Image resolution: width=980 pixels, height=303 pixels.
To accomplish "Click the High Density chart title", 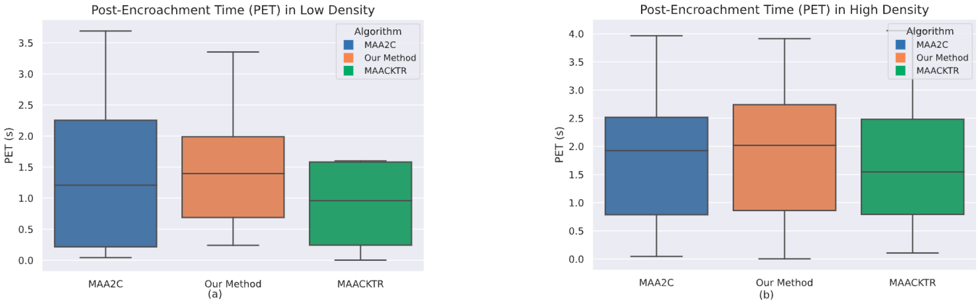I will (784, 9).
